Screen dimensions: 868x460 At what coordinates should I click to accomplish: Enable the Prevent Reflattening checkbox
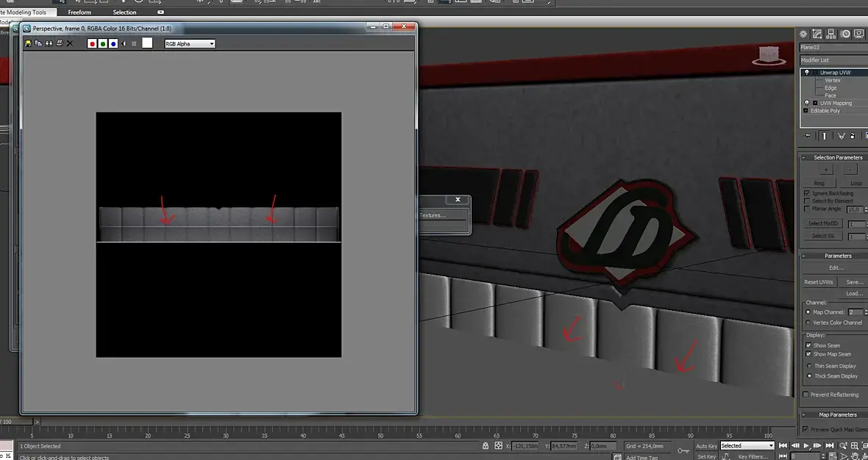[x=806, y=395]
